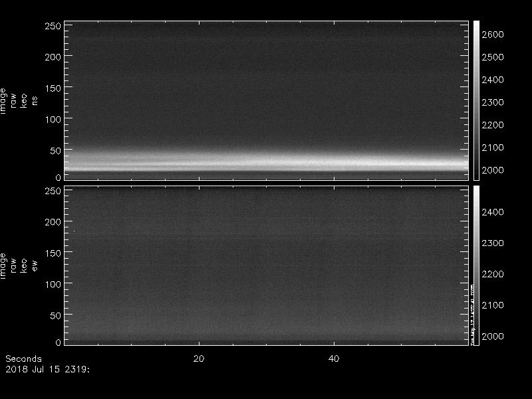
Task: Click the 2000 label on ns colorbar
Action: 493,170
